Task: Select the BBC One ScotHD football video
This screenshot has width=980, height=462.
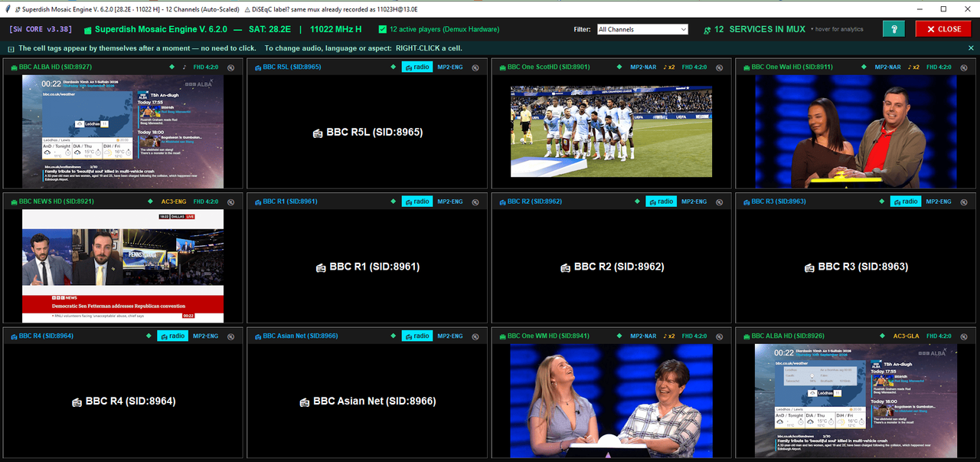Action: coord(612,132)
